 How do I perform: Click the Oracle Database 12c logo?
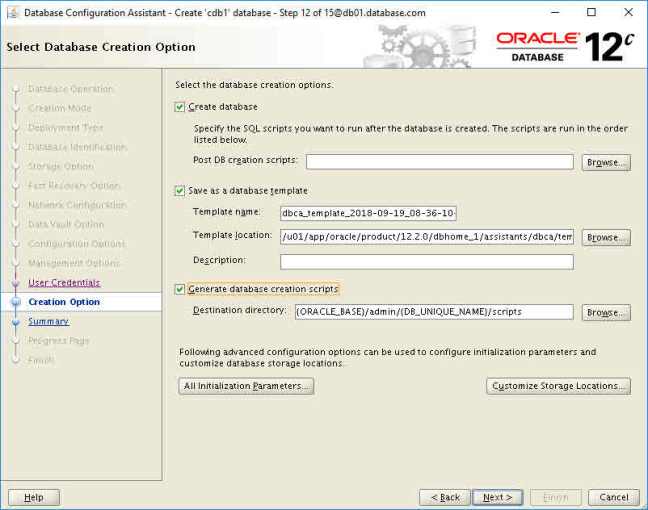[563, 45]
